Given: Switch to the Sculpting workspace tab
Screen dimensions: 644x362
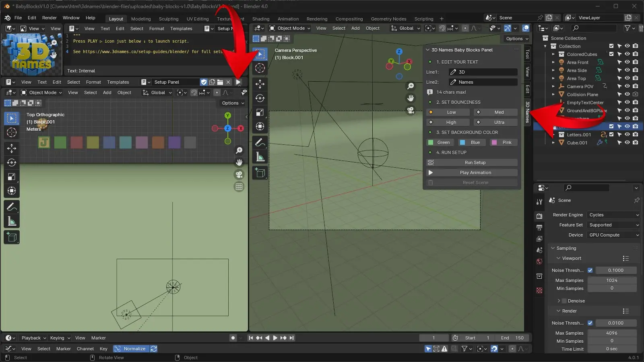Looking at the screenshot, I should [168, 19].
